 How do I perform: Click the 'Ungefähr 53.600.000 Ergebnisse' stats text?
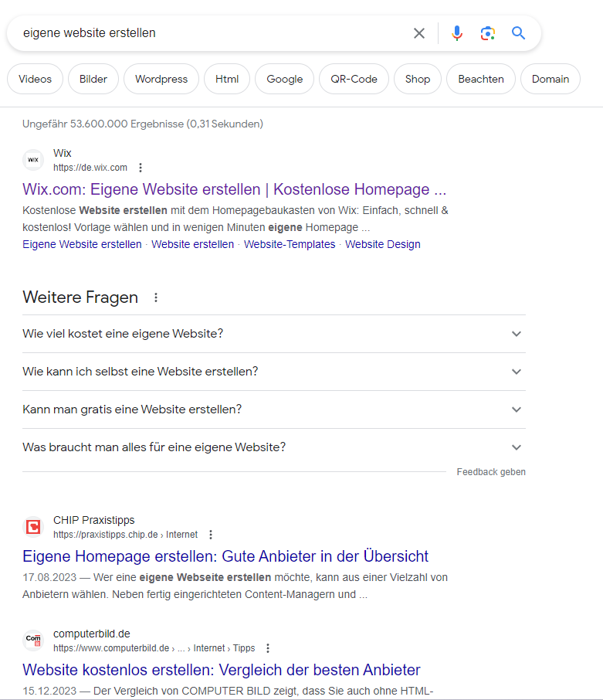(143, 124)
